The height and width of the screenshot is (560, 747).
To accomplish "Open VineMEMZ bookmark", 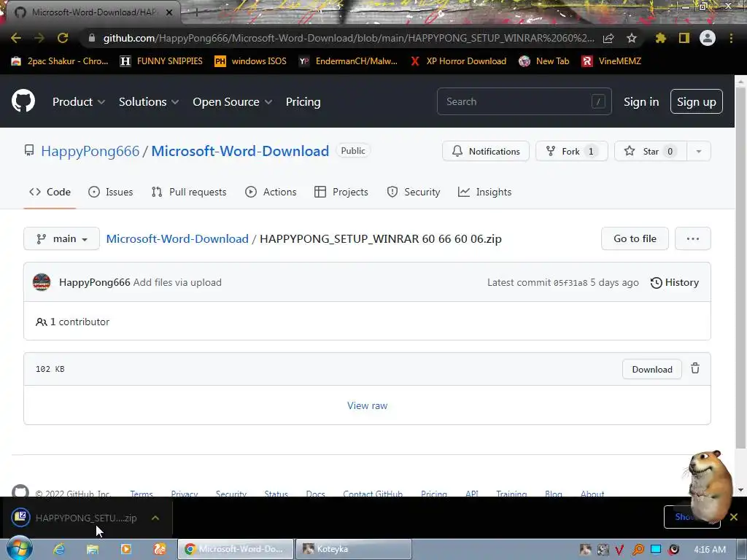I will click(x=611, y=61).
